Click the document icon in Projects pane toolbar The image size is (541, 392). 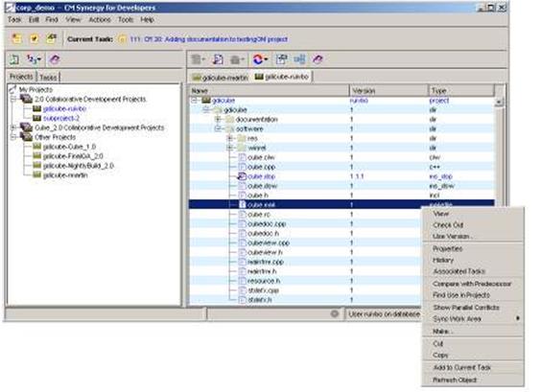click(14, 59)
